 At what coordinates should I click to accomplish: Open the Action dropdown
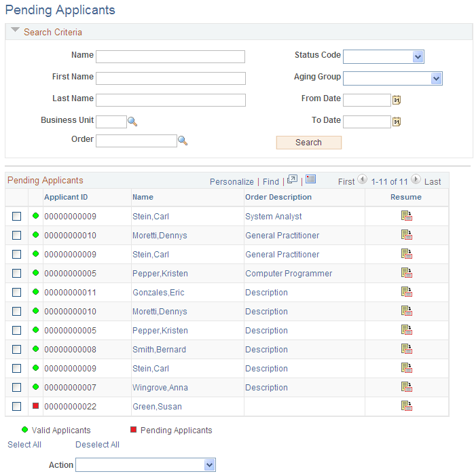click(x=145, y=464)
